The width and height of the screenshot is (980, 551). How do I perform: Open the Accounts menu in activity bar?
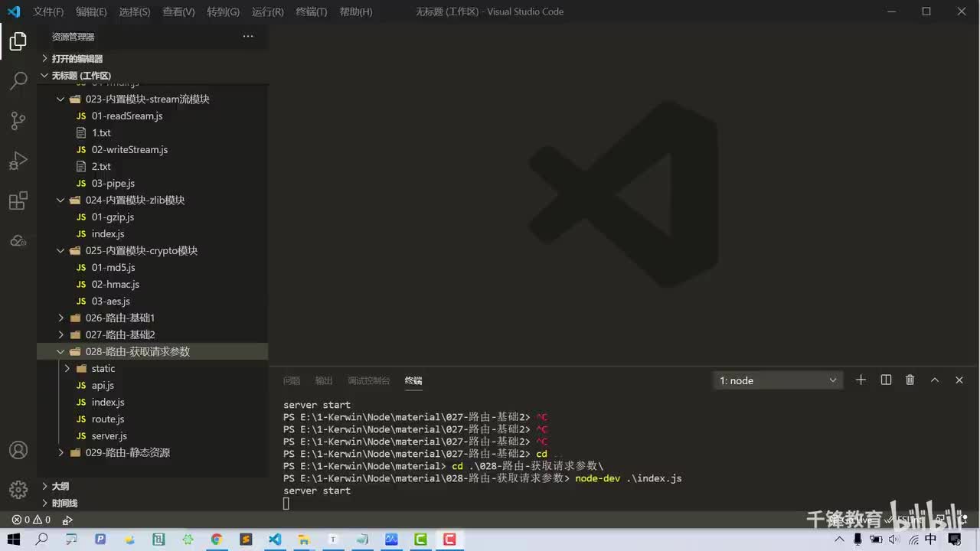pos(18,450)
